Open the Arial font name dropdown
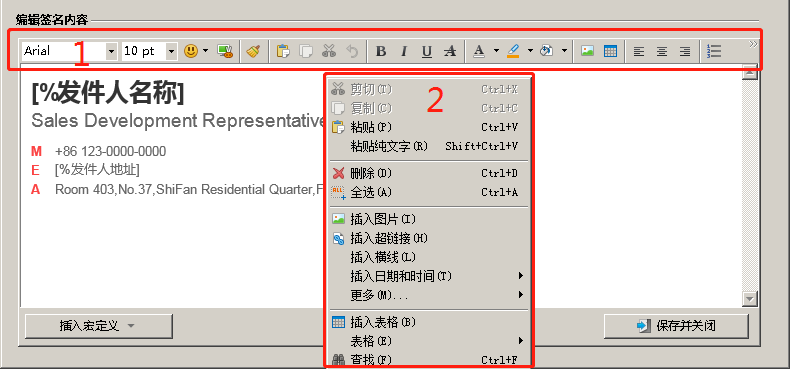 (111, 51)
